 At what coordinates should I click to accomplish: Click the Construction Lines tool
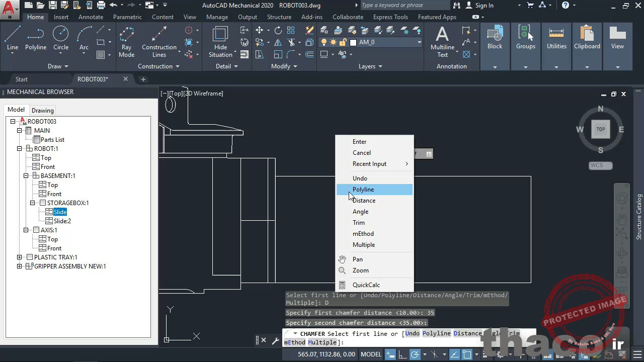159,42
